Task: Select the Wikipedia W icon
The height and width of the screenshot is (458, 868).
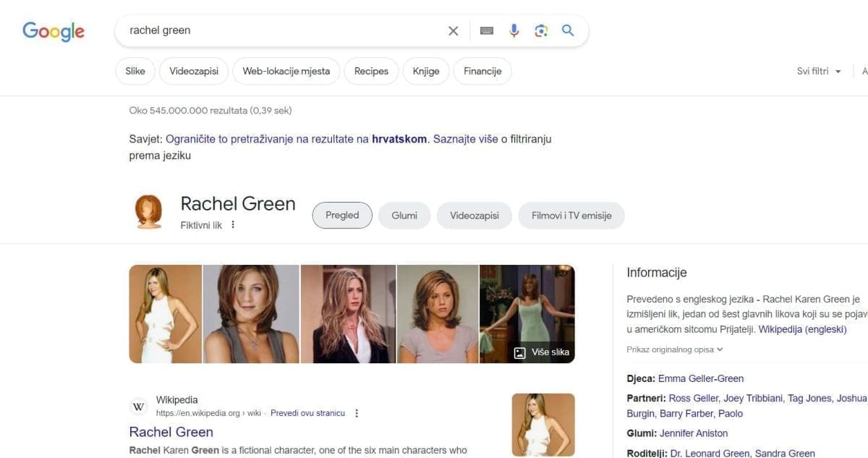Action: tap(138, 406)
